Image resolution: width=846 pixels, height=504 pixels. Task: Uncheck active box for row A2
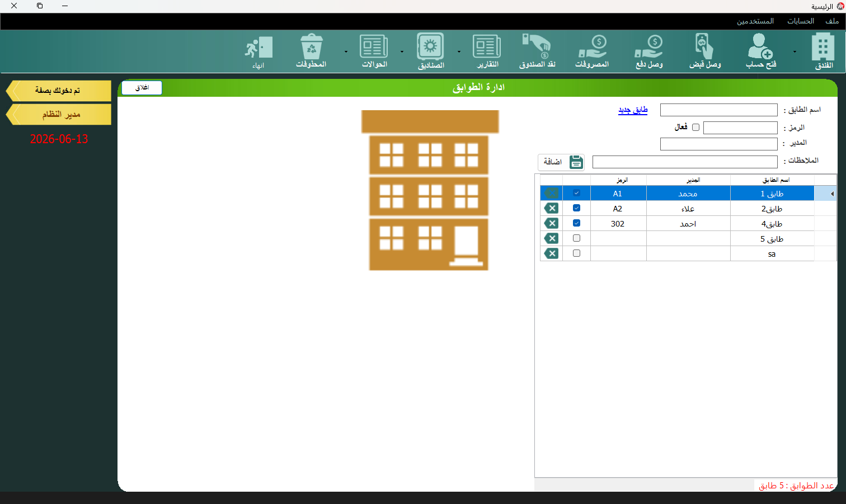tap(576, 208)
